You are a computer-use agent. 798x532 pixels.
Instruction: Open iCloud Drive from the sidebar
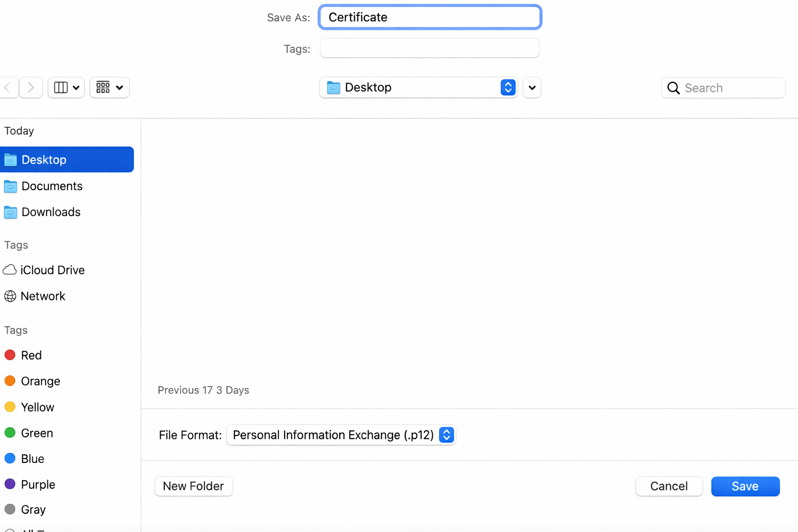[x=52, y=270]
